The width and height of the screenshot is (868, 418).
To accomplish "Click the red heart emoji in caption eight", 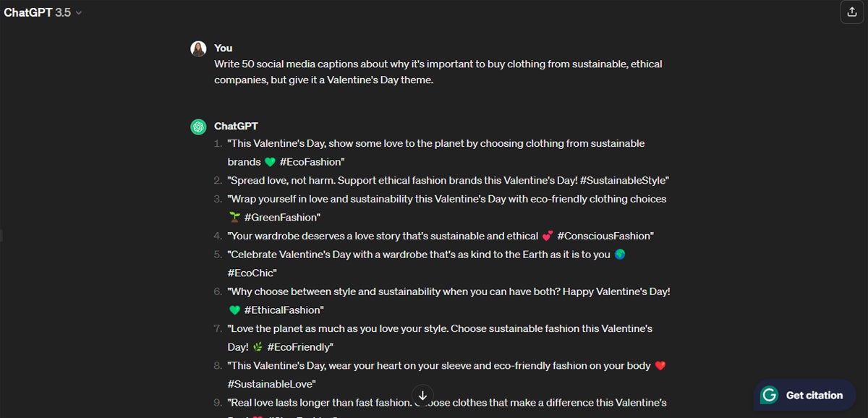I will (x=660, y=365).
